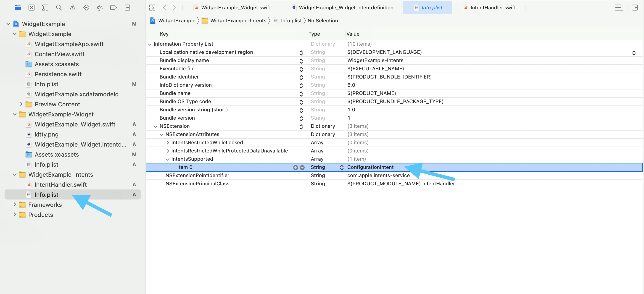Remove Item 0 with minus button

tap(302, 167)
